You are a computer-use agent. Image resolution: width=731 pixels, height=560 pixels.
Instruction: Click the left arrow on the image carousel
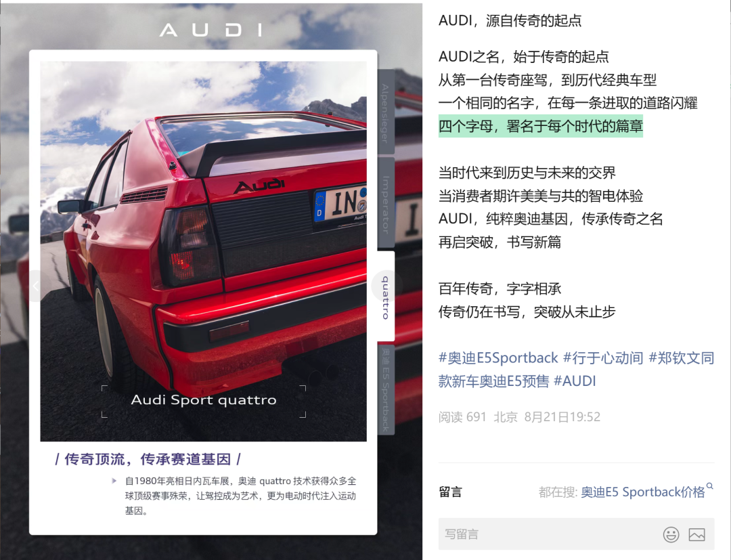click(x=36, y=286)
